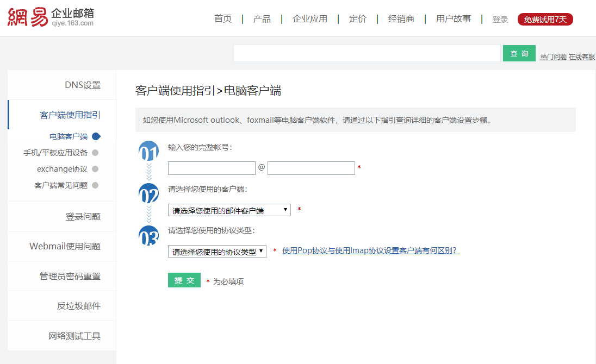Select the 手机/平板应用设备 sidebar bullet
Viewport: 596px width, 364px height.
(x=95, y=153)
